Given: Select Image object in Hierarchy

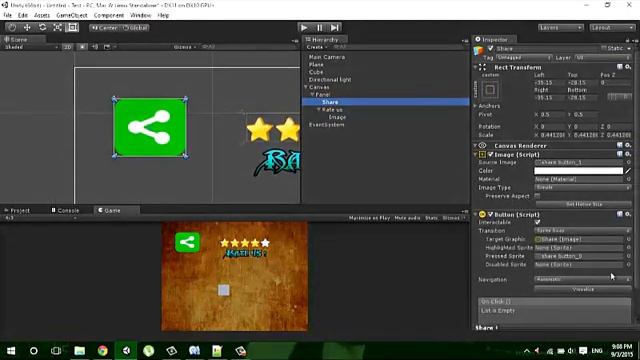Looking at the screenshot, I should (x=337, y=117).
